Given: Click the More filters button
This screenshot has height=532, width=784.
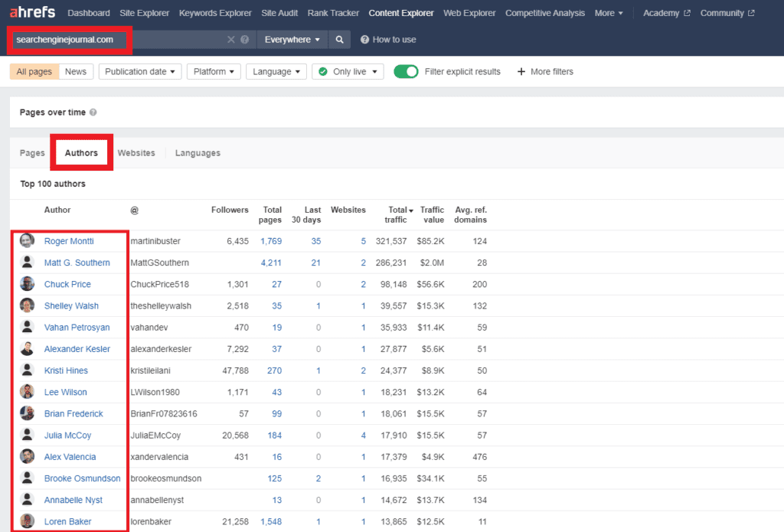Looking at the screenshot, I should 545,71.
